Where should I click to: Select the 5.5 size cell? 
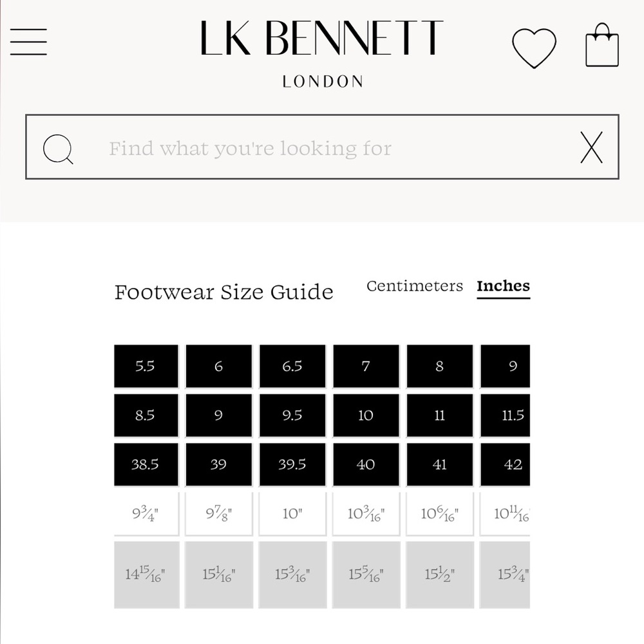coord(146,366)
